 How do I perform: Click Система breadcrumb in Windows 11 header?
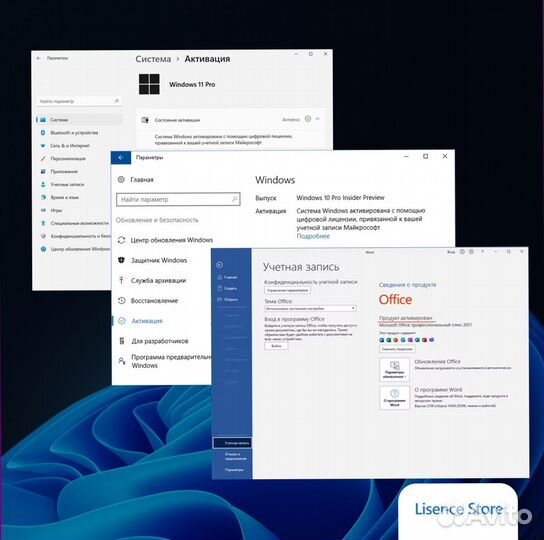(153, 59)
